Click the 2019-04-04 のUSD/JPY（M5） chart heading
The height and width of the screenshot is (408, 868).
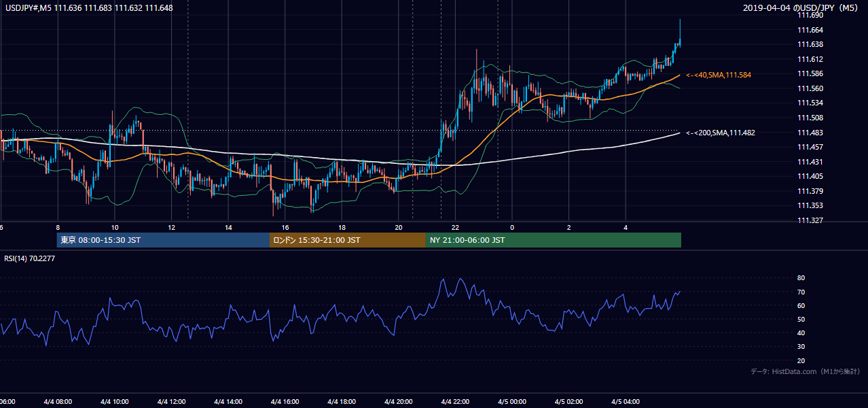coord(801,8)
